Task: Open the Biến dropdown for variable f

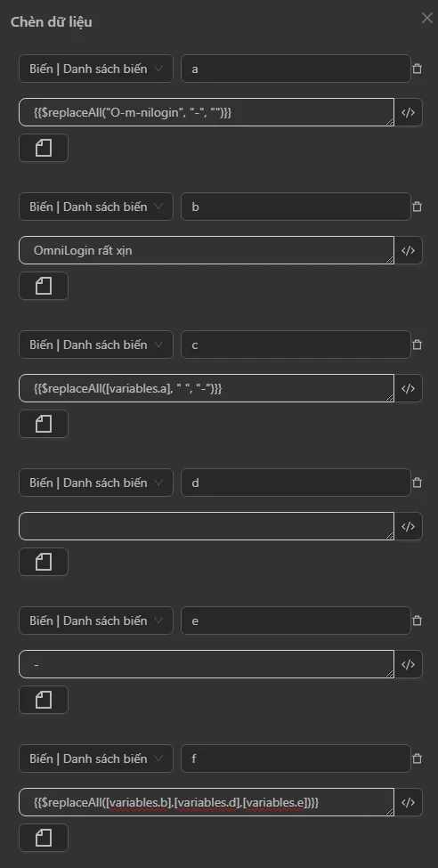Action: click(96, 758)
